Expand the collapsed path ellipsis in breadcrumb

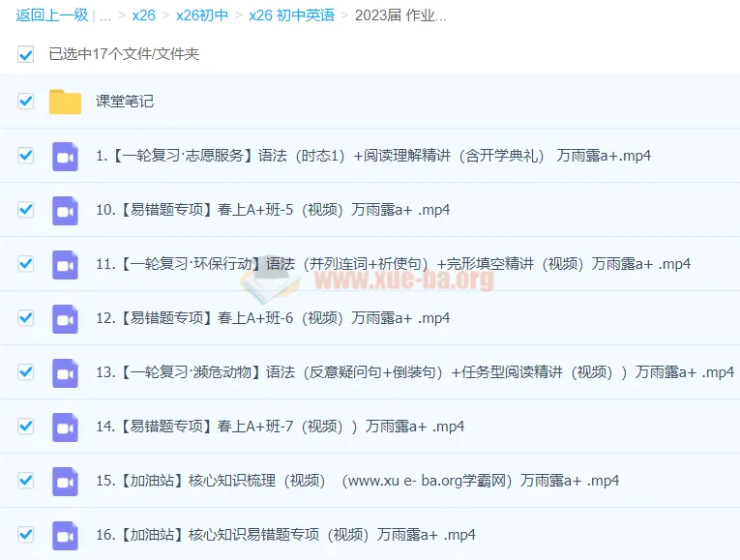pos(105,15)
